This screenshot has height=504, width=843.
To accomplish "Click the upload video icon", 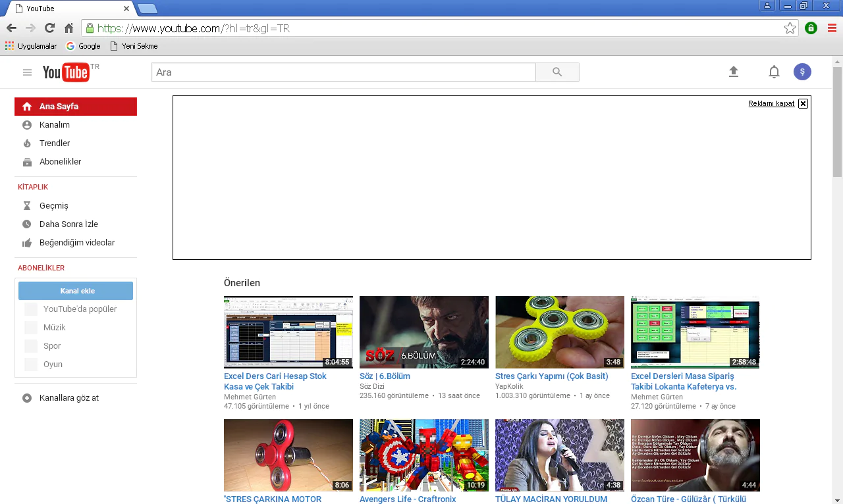I will tap(734, 72).
